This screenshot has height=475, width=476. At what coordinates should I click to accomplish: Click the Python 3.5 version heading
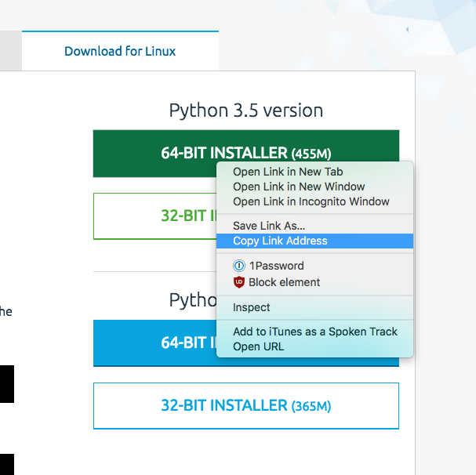(x=245, y=111)
